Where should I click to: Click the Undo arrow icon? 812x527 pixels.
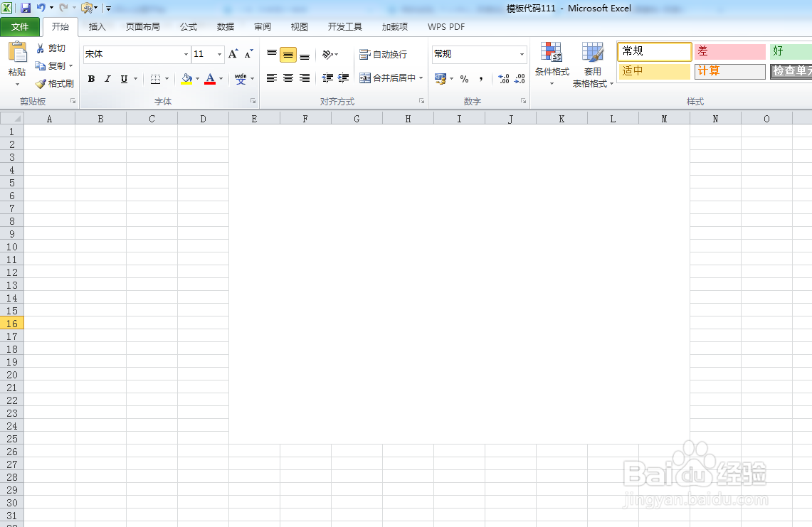(41, 8)
